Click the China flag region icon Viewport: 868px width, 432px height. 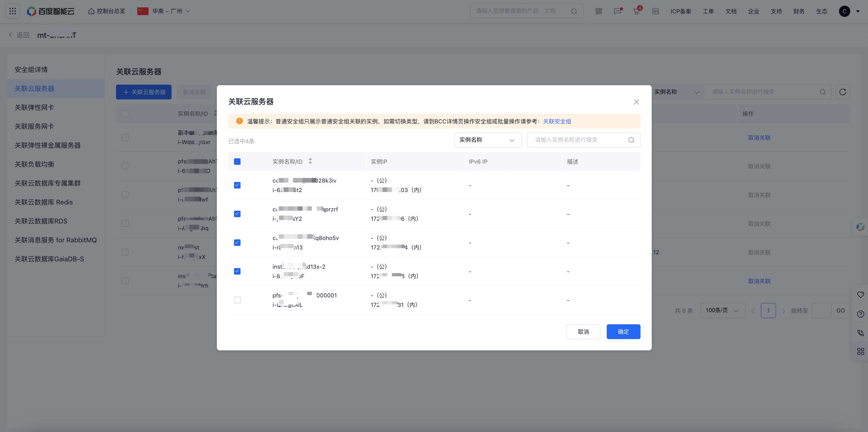143,11
